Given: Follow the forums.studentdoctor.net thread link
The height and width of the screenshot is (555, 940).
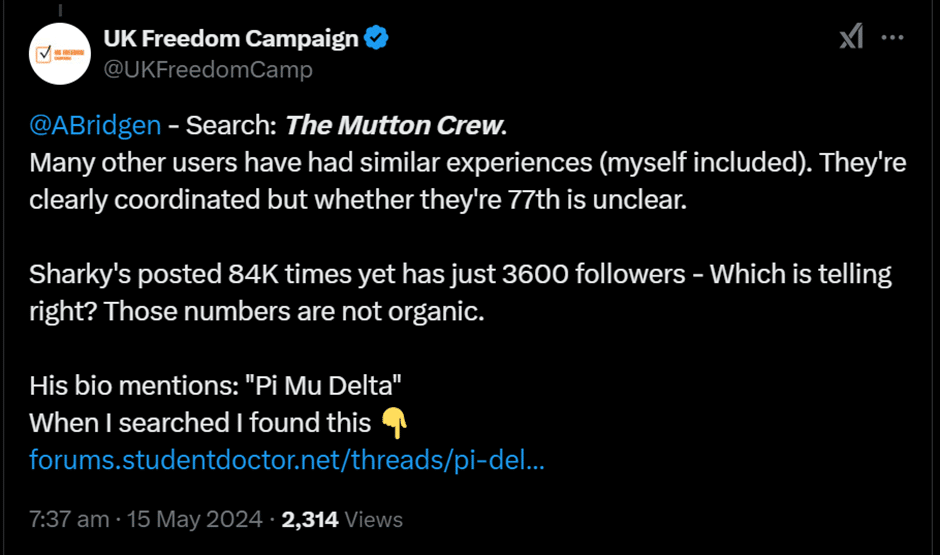Looking at the screenshot, I should pos(287,460).
